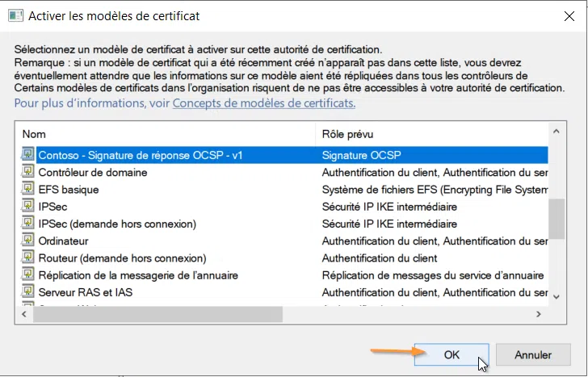The width and height of the screenshot is (588, 377).
Task: Confirm with the OK button
Action: [451, 354]
